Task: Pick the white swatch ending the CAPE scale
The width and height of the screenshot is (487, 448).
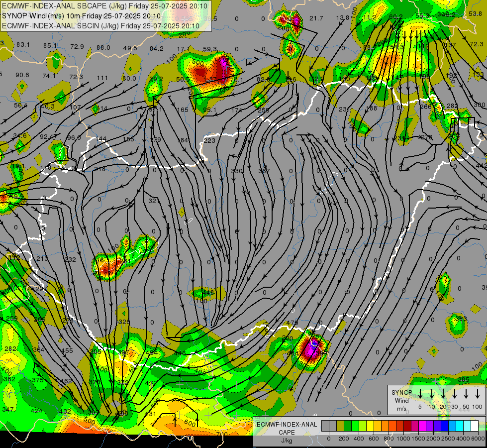Action: click(475, 426)
